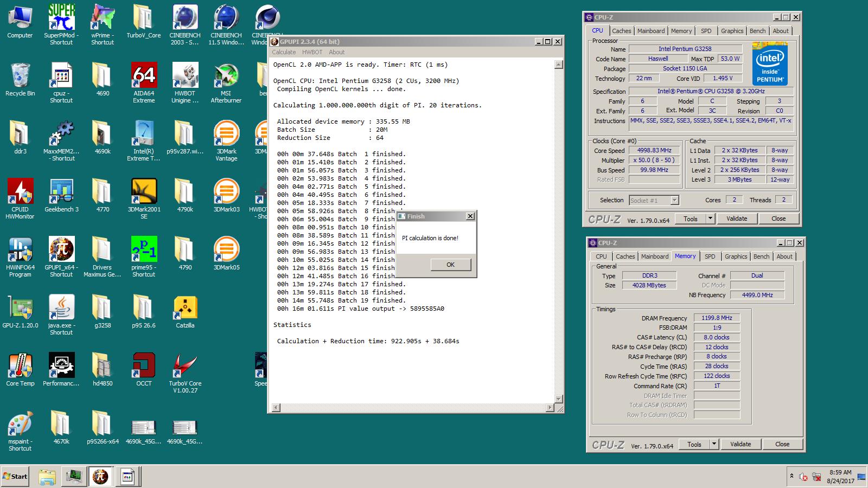
Task: Click Validate in top CPU-Z window
Action: coord(737,219)
